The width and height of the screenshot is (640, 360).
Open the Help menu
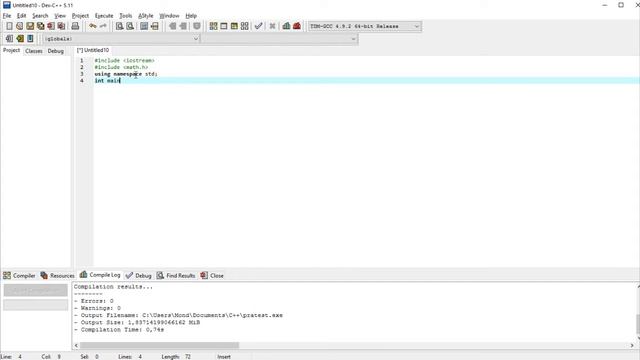coord(191,16)
